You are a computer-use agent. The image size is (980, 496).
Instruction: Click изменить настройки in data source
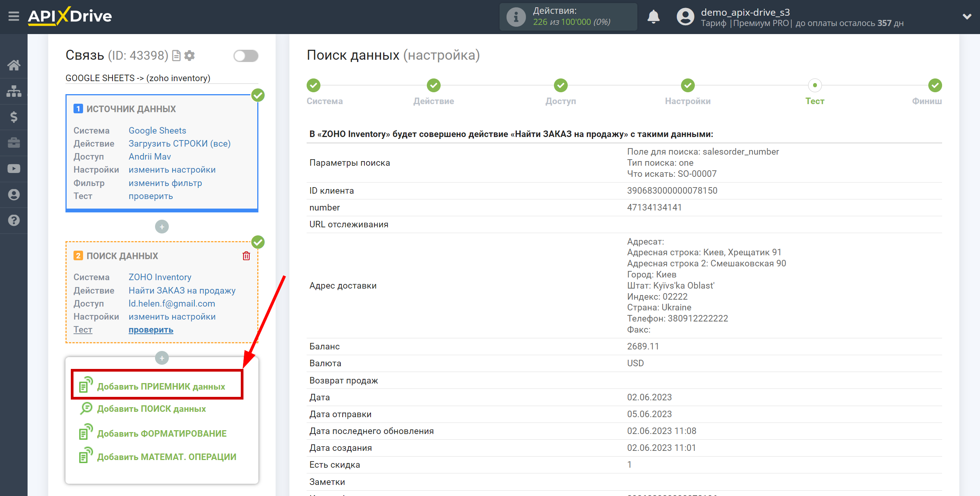click(172, 170)
